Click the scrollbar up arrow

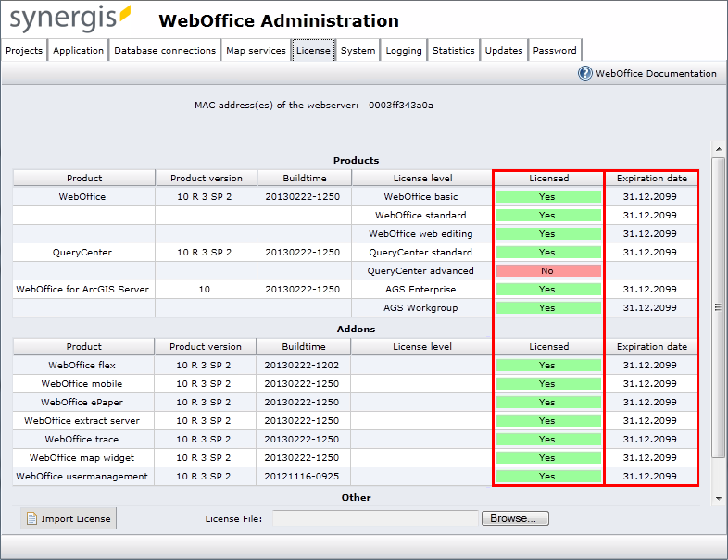click(x=719, y=149)
